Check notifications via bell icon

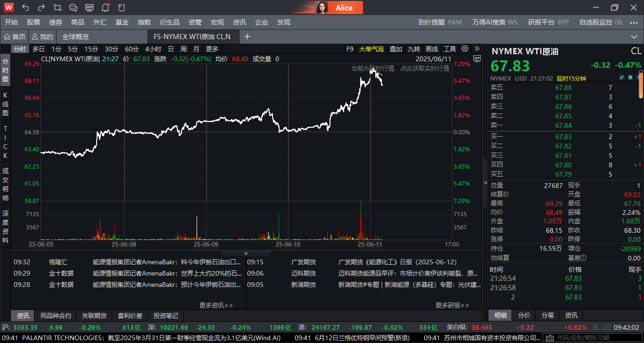105,8
